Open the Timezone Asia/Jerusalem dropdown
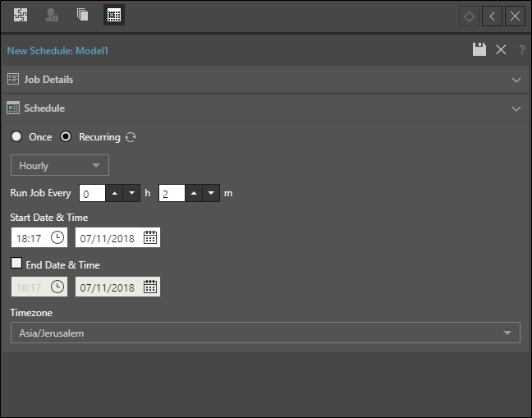The image size is (532, 418). point(264,333)
